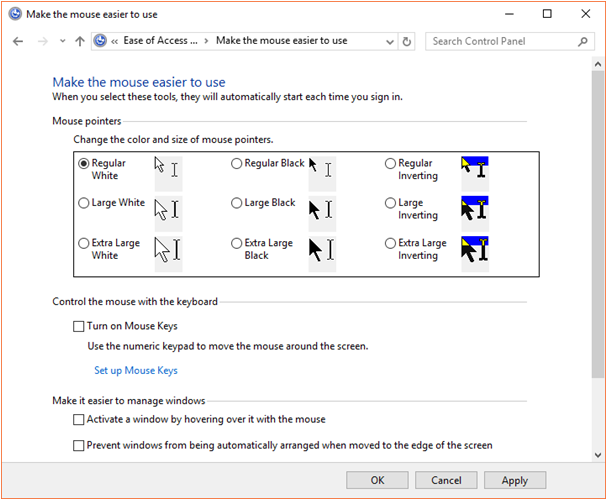
Task: Select the Extra Large White radio button
Action: (83, 243)
